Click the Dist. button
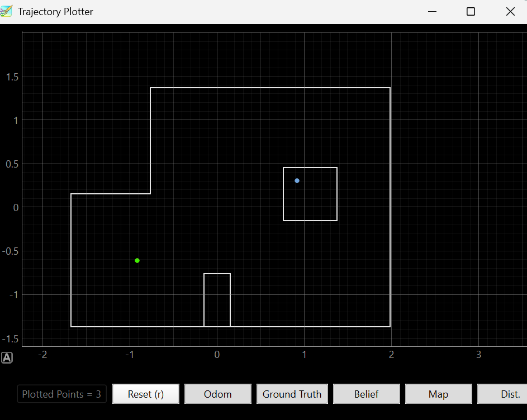 click(502, 394)
